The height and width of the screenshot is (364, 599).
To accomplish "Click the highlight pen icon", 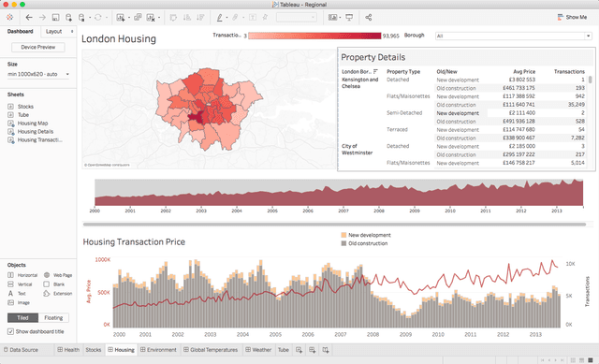I will [x=220, y=17].
